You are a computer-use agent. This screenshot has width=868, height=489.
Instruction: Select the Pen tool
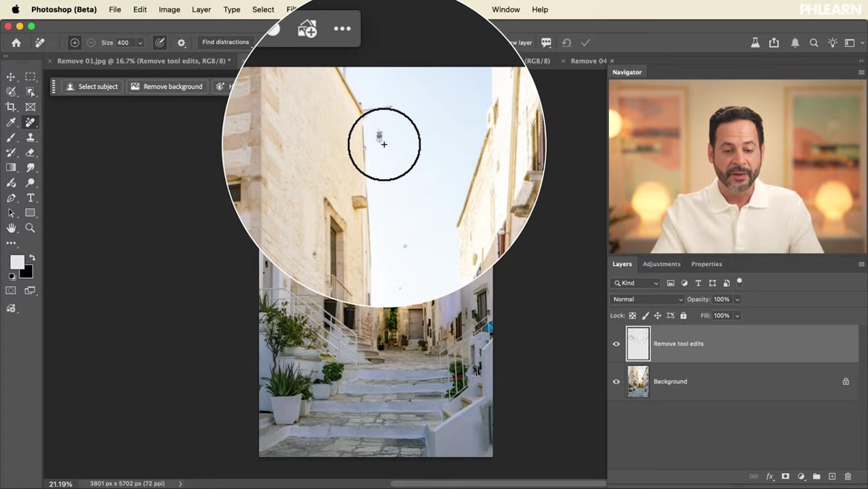11,198
